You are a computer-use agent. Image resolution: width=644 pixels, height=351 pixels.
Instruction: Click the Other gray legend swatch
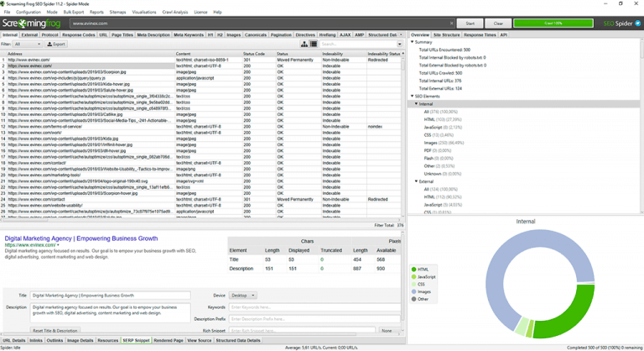tap(413, 299)
